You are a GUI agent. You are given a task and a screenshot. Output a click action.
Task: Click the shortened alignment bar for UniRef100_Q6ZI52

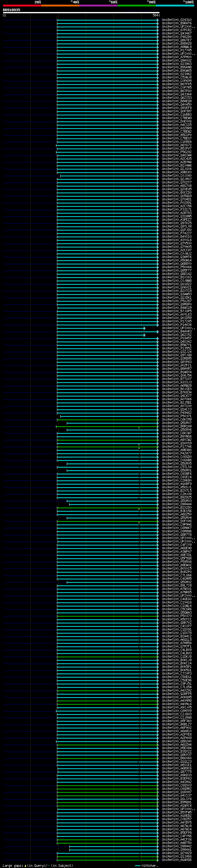101,335
